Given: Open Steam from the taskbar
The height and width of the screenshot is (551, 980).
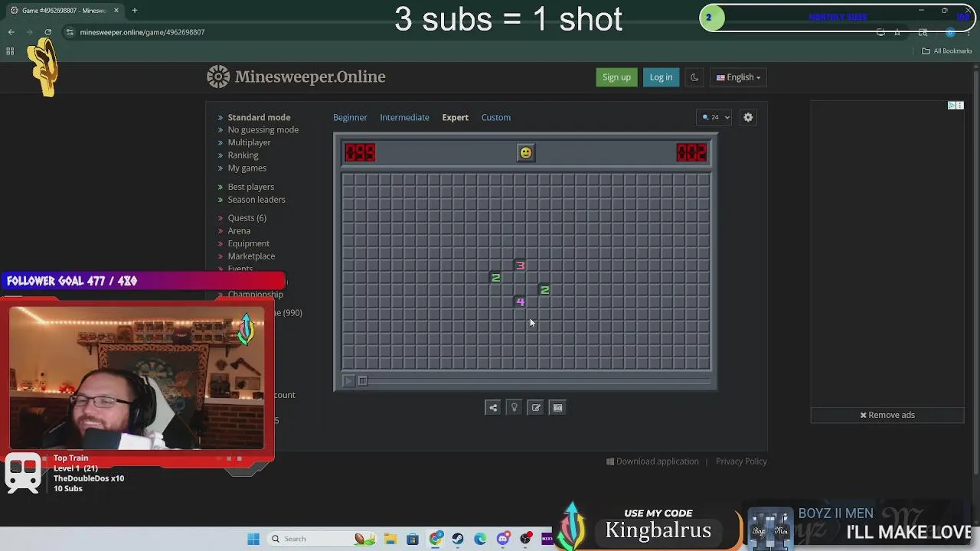Looking at the screenshot, I should (458, 539).
